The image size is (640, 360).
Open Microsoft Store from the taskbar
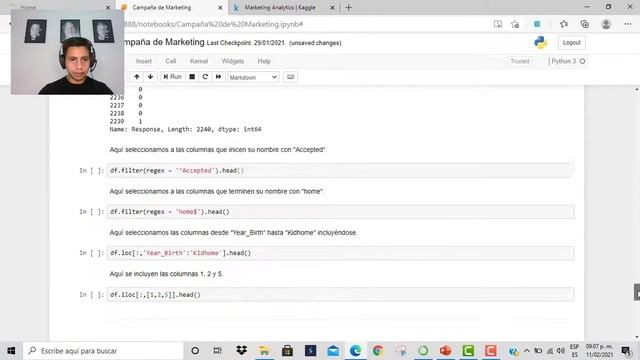pyautogui.click(x=287, y=351)
